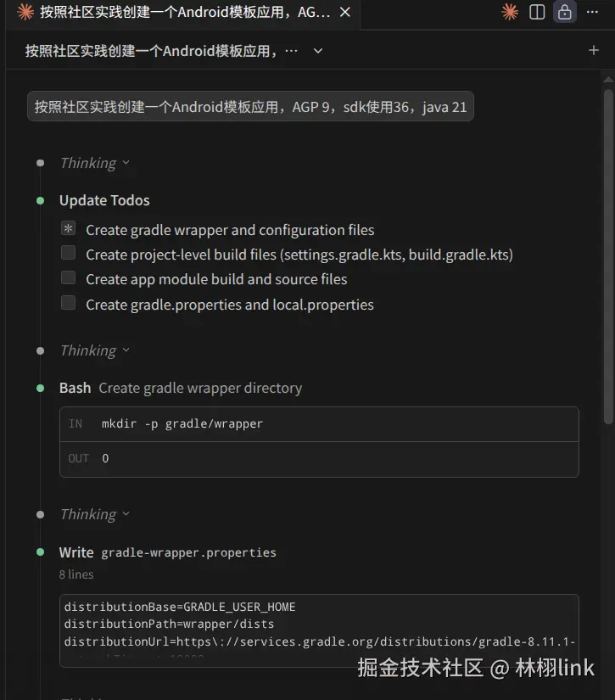
Task: Expand the Thinking section above the Bash step
Action: [93, 350]
